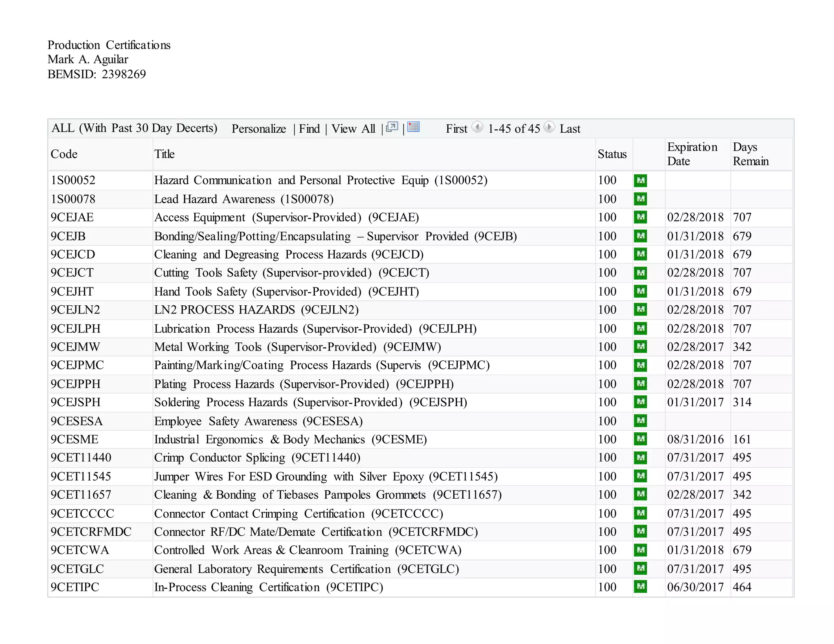
Task: Click green status icon for 1S00078
Action: point(640,199)
